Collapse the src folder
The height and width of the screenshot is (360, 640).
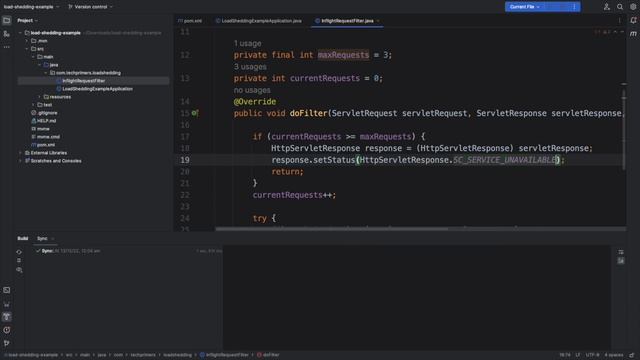(x=27, y=49)
